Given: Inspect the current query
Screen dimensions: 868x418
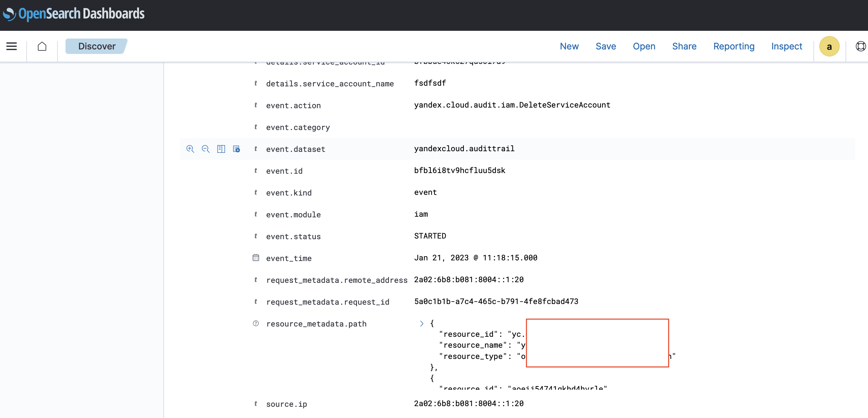Looking at the screenshot, I should click(787, 46).
